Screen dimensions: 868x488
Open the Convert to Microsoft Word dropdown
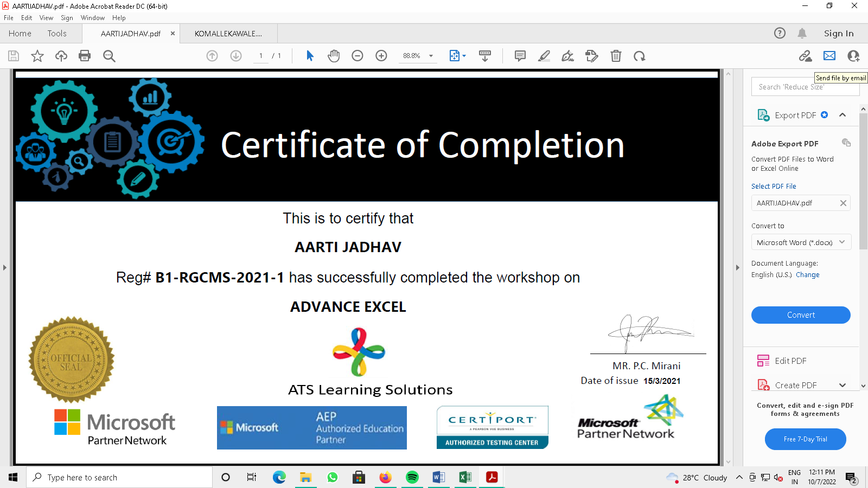(x=800, y=242)
